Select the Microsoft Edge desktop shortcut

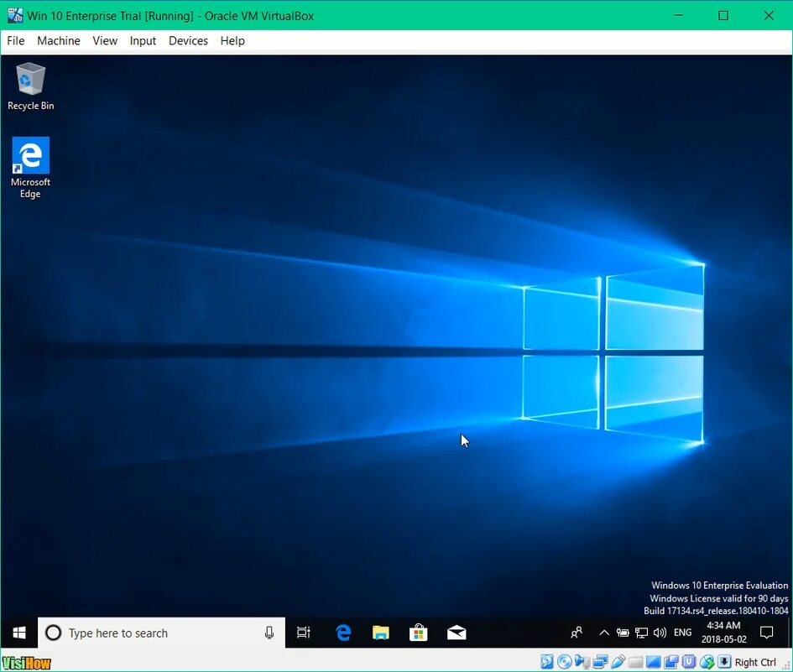pos(30,168)
